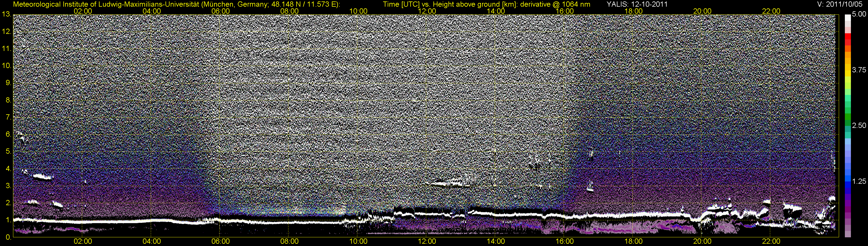Click the 12:00 label on the bottom time axis
868x246 pixels.
(427, 242)
